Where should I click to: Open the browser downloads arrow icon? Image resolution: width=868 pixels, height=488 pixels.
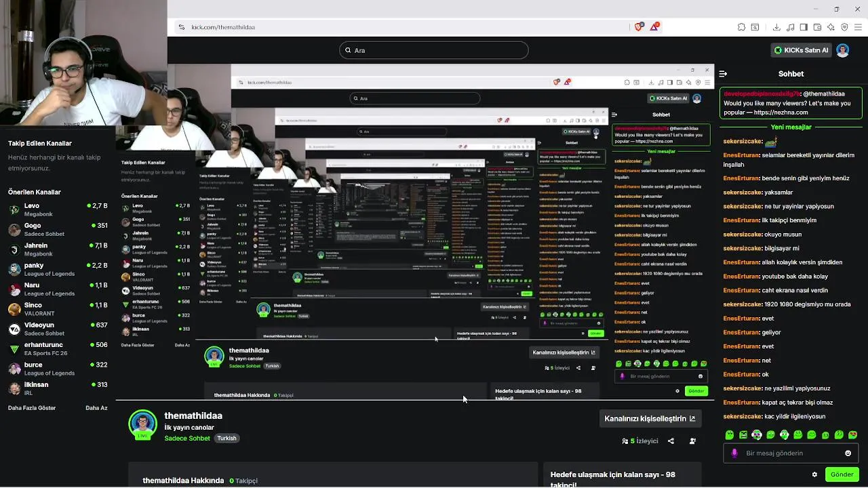[776, 27]
